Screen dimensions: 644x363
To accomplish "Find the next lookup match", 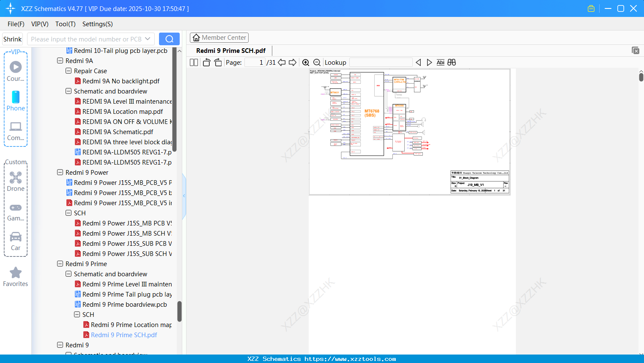I will (429, 63).
